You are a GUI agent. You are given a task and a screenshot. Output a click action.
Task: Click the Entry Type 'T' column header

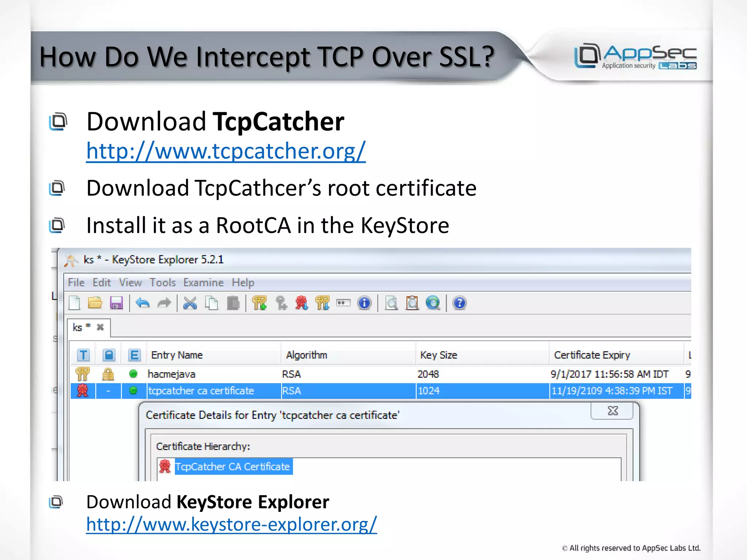click(x=83, y=355)
